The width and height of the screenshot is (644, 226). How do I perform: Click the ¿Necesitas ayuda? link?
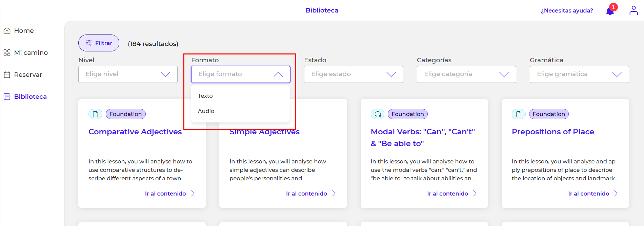[x=567, y=10]
